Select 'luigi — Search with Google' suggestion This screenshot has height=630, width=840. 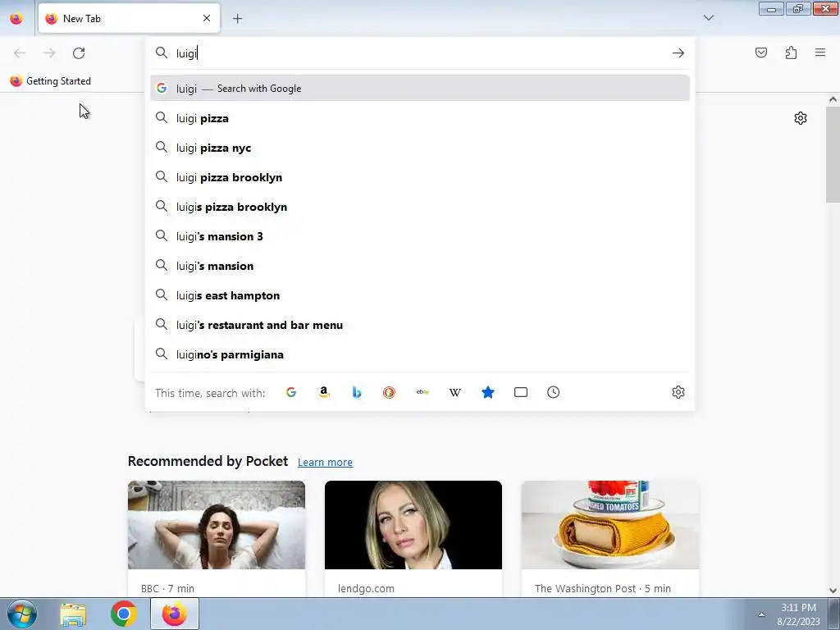point(420,89)
